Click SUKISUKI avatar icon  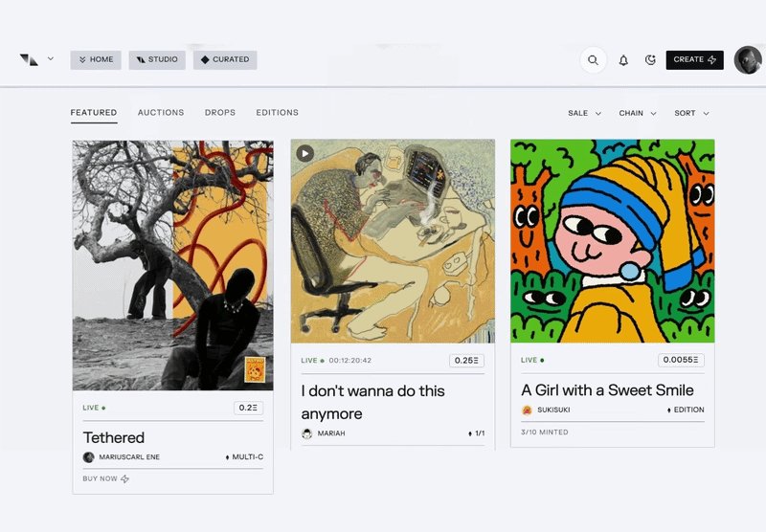tap(527, 410)
